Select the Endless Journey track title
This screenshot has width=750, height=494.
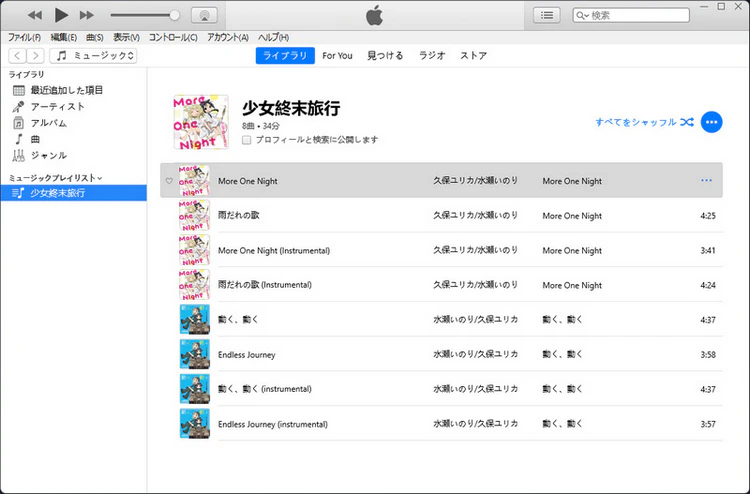point(246,355)
